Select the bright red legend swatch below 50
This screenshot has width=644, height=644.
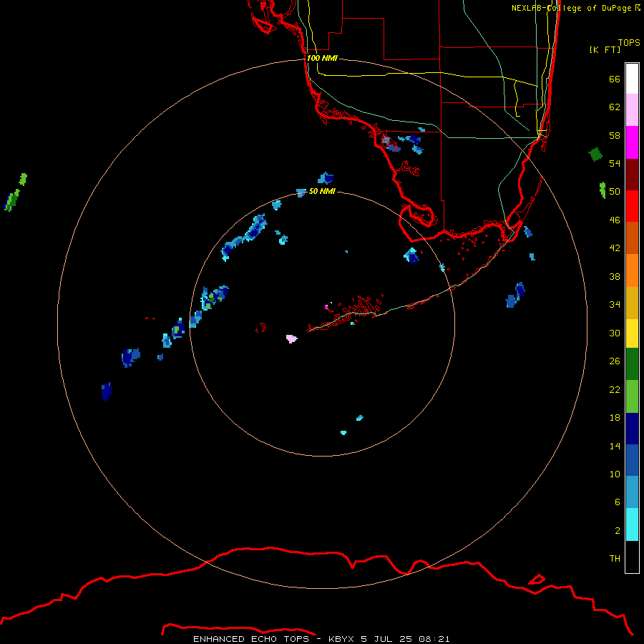tap(632, 206)
